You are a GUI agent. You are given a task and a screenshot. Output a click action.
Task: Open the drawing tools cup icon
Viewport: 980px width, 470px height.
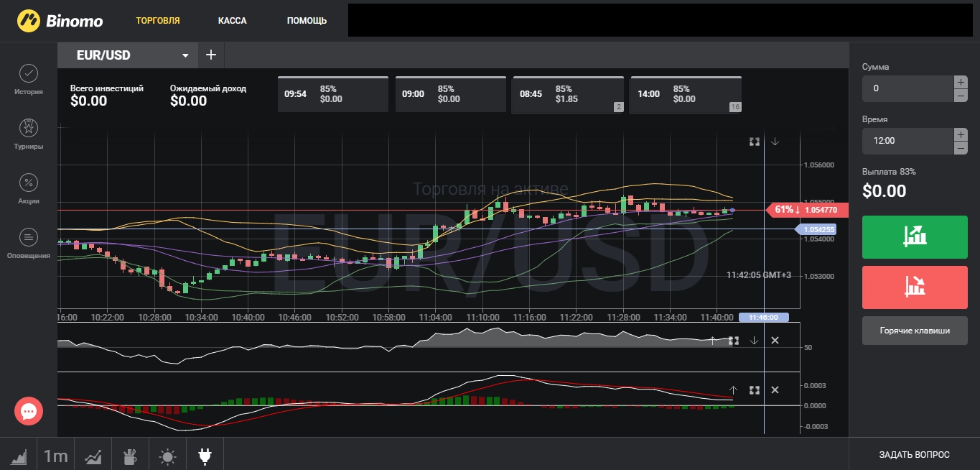[x=130, y=456]
